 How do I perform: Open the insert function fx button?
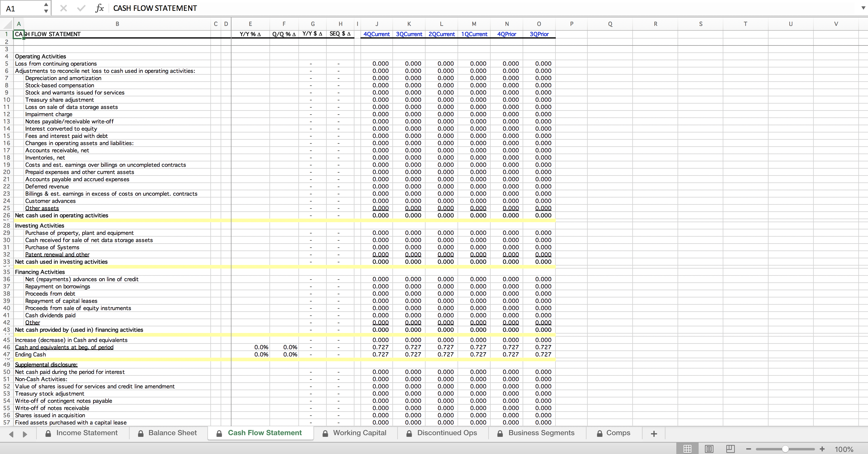[x=99, y=8]
